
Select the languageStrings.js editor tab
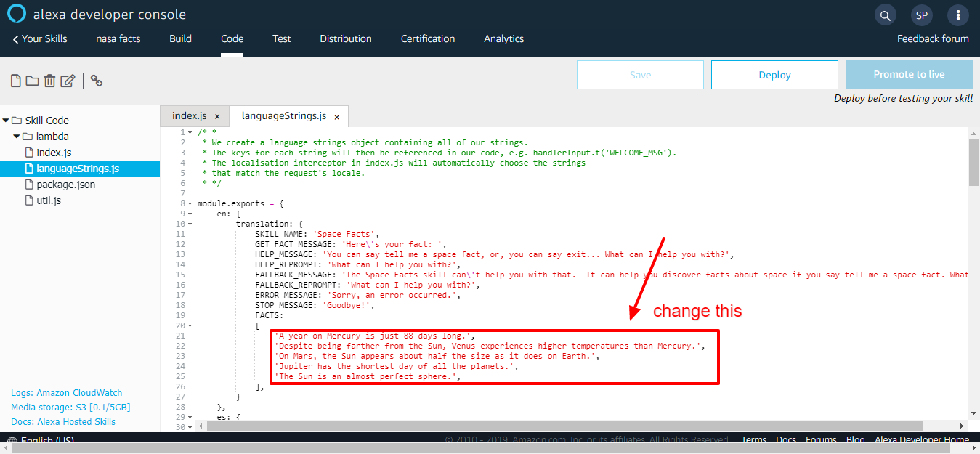289,116
